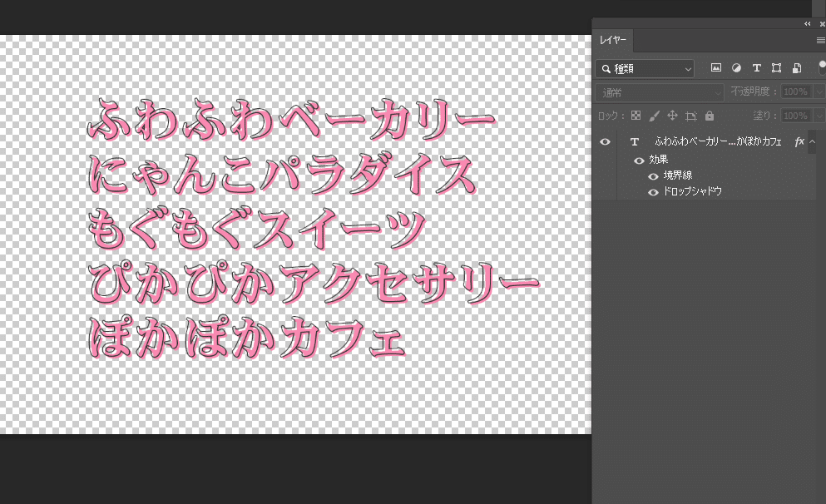Hide the ふわふわベーカリー text layer

pos(605,141)
